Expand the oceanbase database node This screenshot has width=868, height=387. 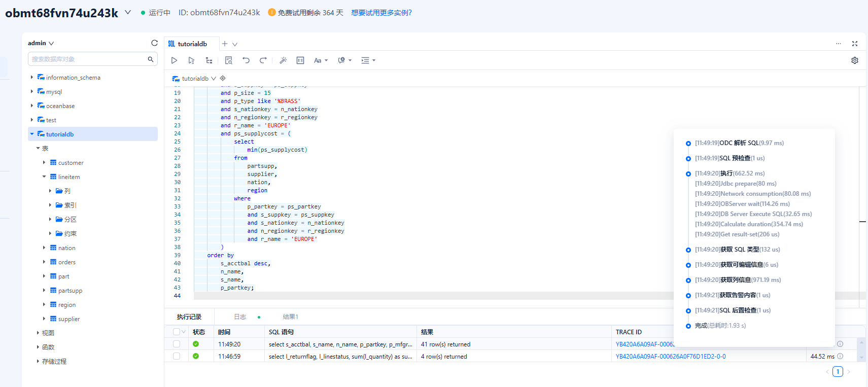[31, 106]
